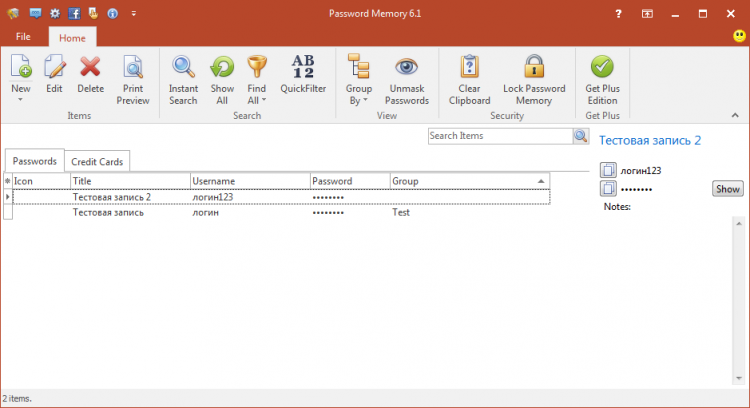This screenshot has width=750, height=408.
Task: Click the app logo icon in title bar
Action: pos(13,13)
